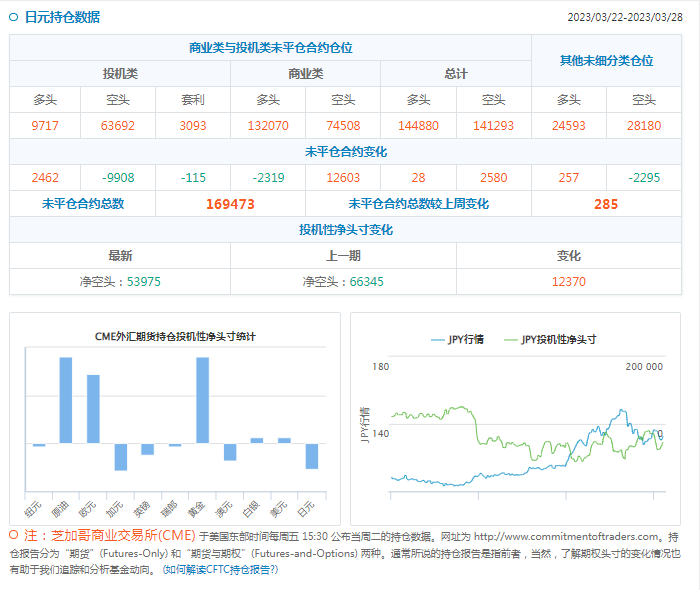This screenshot has height=590, width=700.
Task: Click the 欧元 bar in the bar chart
Action: coord(93,409)
